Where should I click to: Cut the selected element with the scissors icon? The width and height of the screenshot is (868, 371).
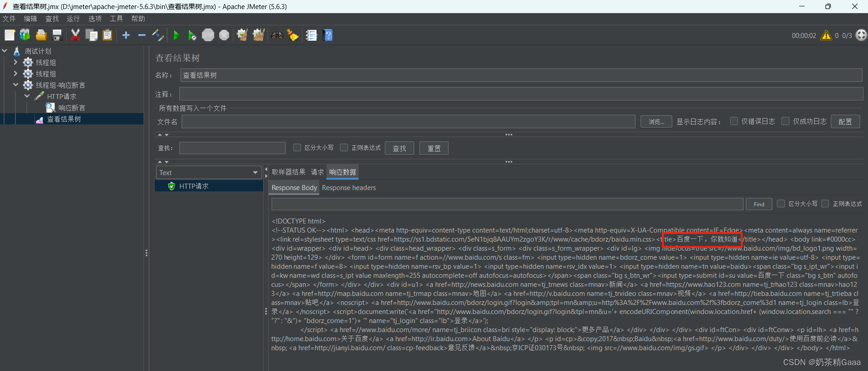[75, 35]
